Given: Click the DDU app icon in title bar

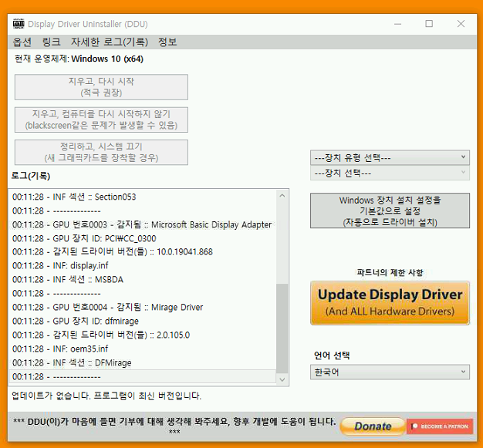Looking at the screenshot, I should click(x=19, y=24).
